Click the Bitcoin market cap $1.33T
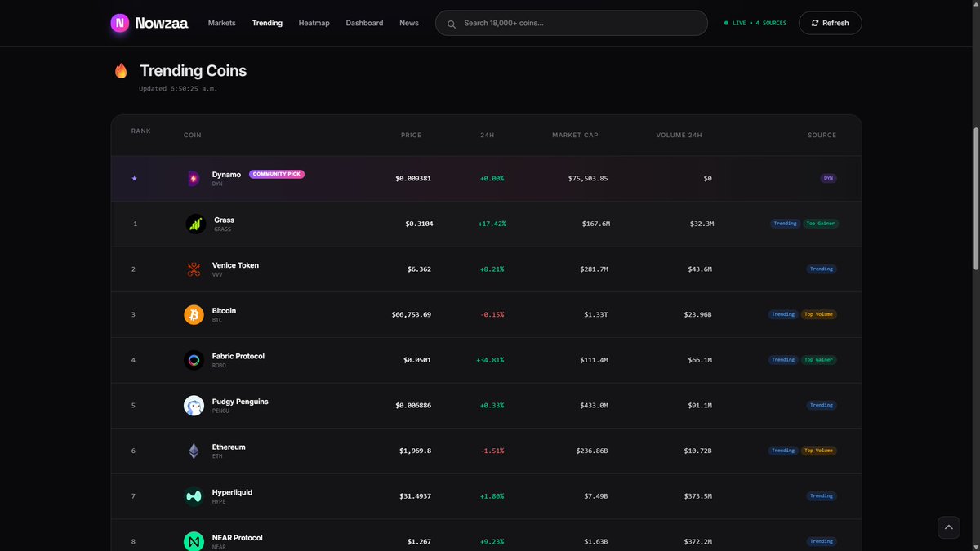Viewport: 980px width, 551px height. coord(595,314)
